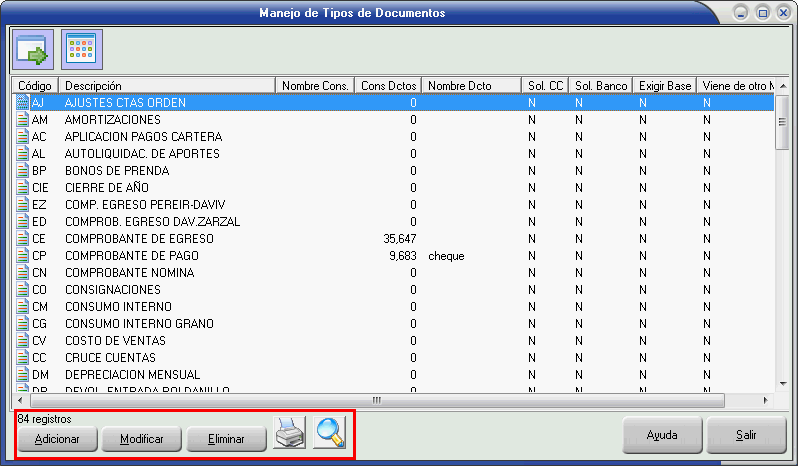Open Ayuda help

662,436
